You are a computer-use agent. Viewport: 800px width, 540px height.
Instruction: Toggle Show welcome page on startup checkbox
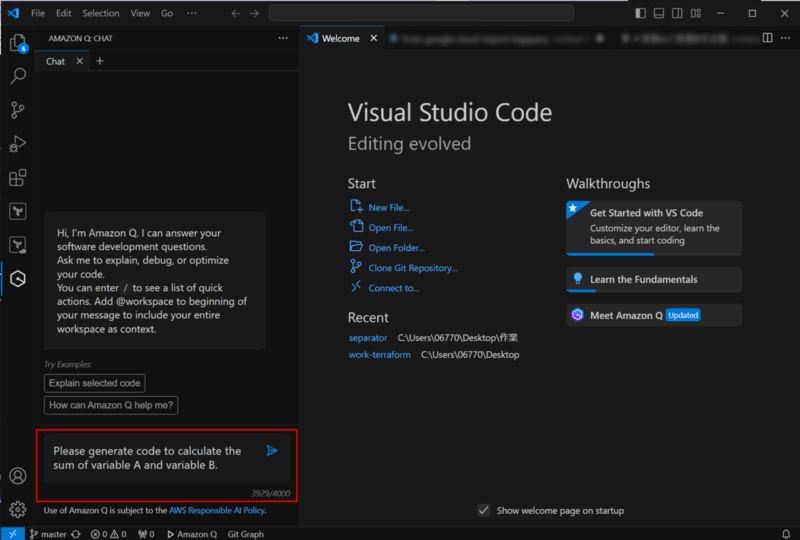click(x=484, y=510)
